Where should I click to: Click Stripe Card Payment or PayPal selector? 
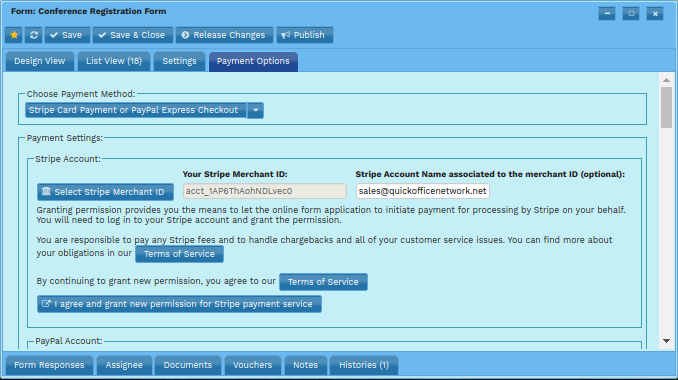coord(136,110)
